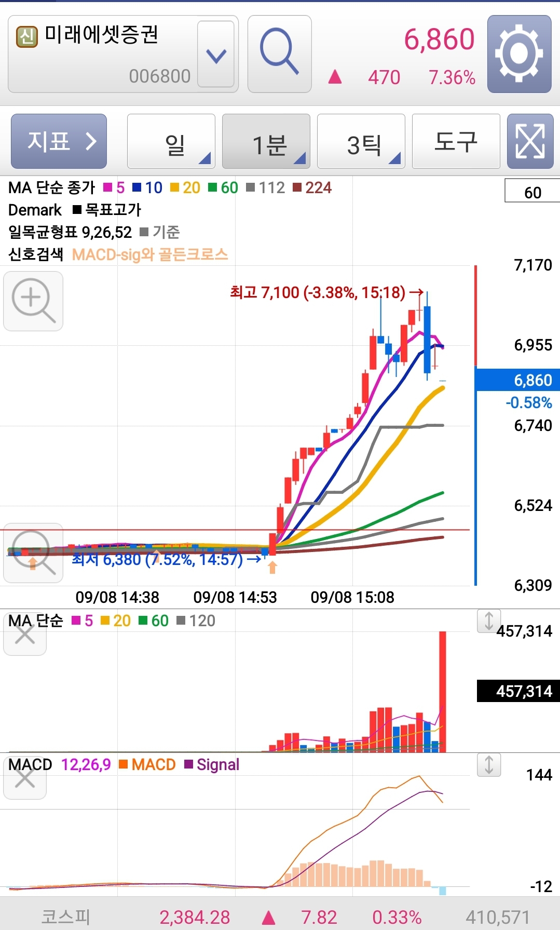Tap the tallest red volume bar
Viewport: 560px width, 930px height.
click(x=443, y=692)
